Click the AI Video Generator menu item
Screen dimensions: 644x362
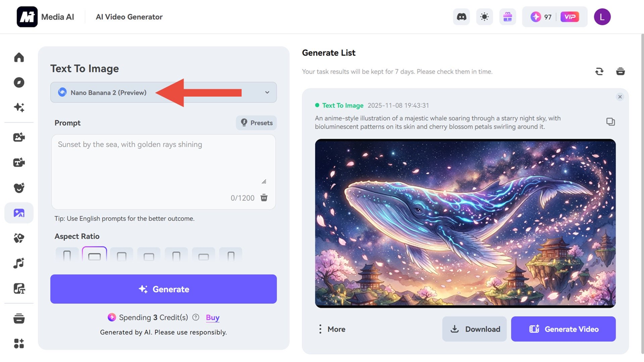pos(129,17)
